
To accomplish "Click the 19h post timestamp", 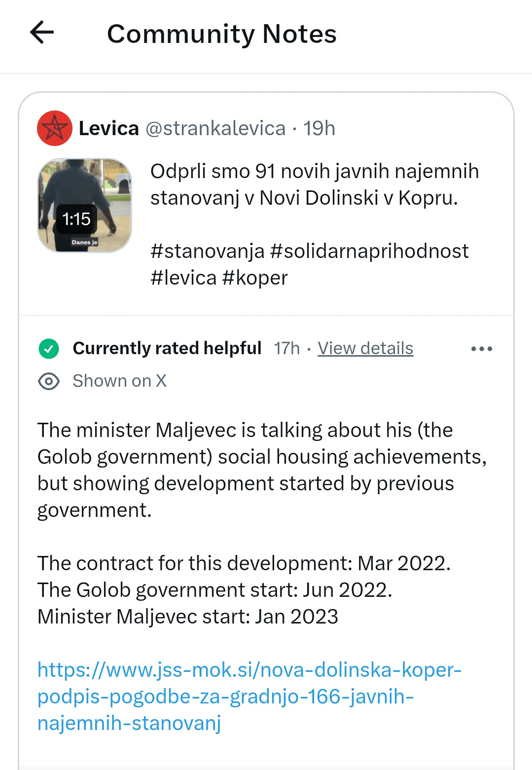I will 319,128.
